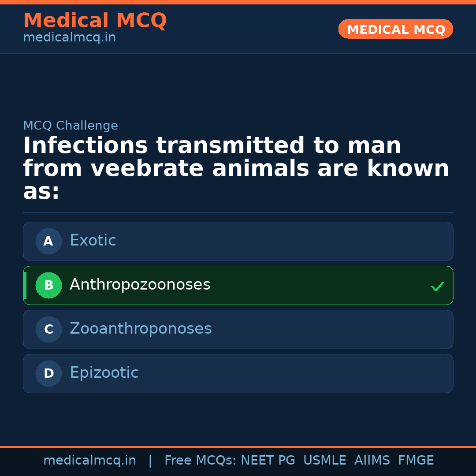Select the Epizootic answer text
The width and height of the screenshot is (476, 476).
coord(104,373)
